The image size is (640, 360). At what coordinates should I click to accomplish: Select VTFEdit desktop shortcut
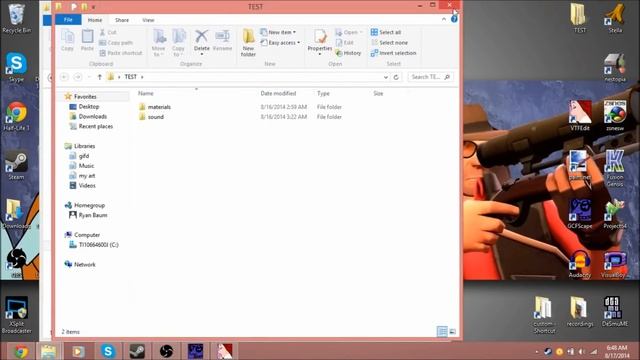coord(580,116)
